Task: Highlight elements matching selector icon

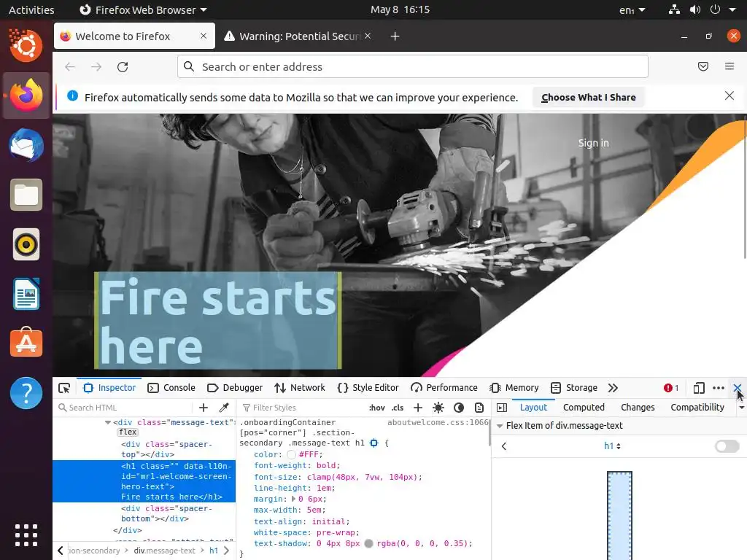Action: pos(374,443)
